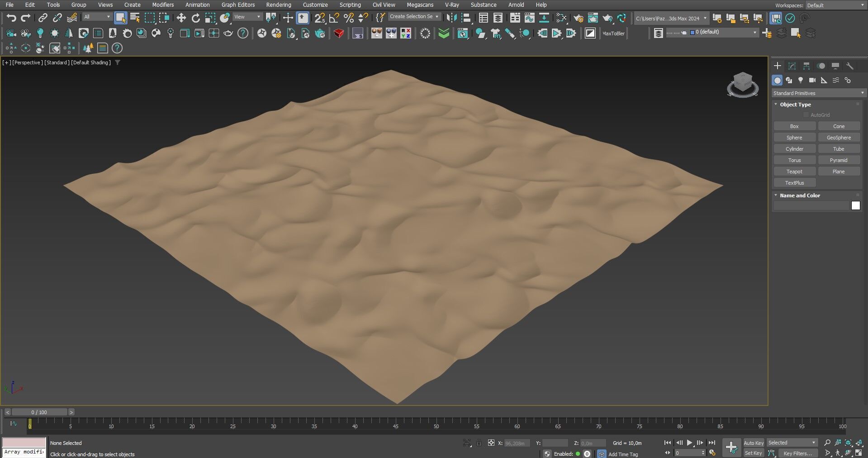868x458 pixels.
Task: Choose the Select and Move tool
Action: (181, 18)
